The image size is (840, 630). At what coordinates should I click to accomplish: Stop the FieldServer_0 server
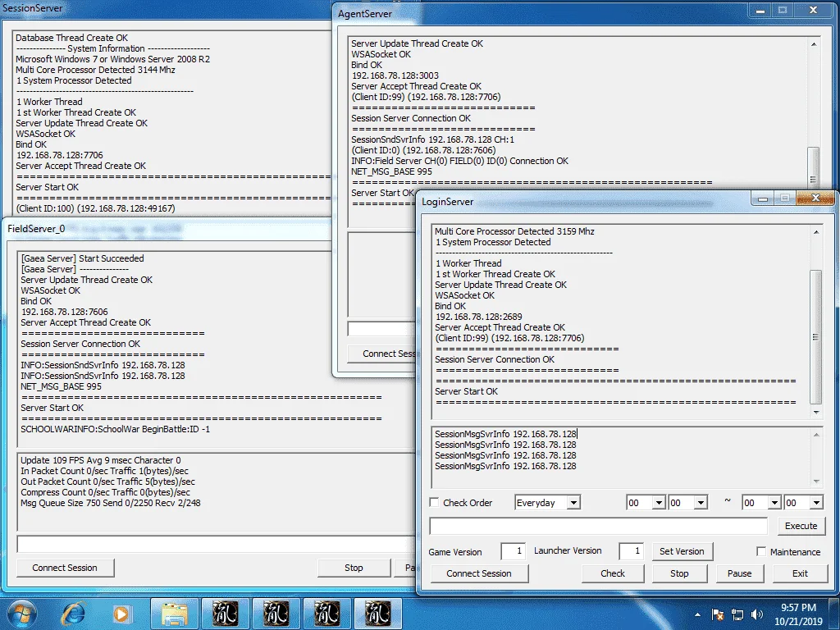point(354,568)
